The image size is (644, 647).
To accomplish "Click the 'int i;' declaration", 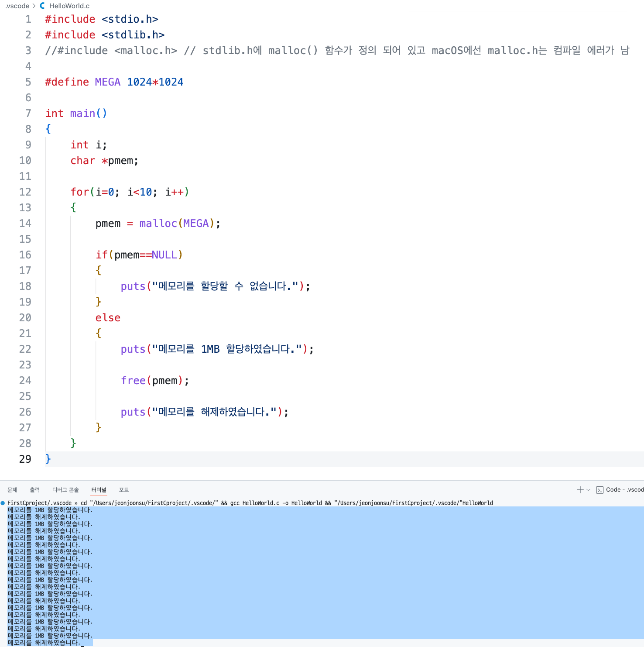I will click(x=89, y=145).
